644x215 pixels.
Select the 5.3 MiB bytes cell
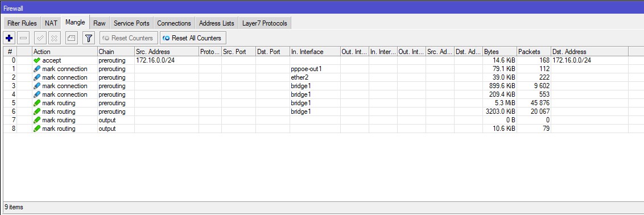tap(499, 103)
